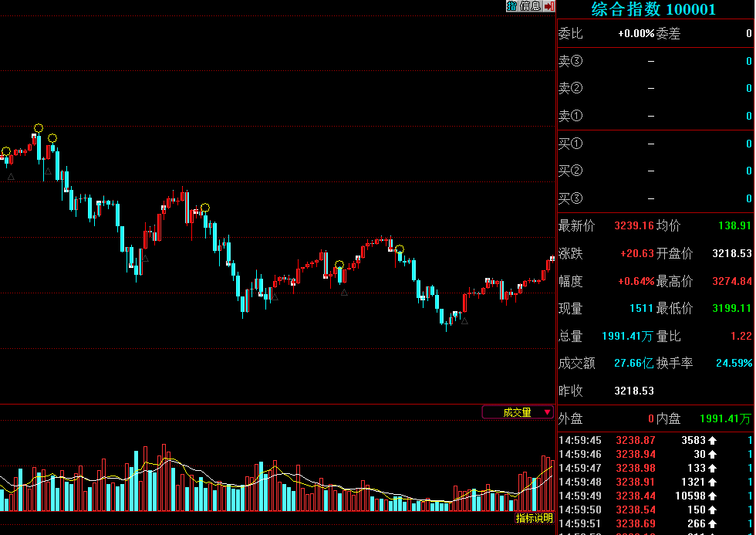Click the 均价 value 138.91
756x535 pixels.
734,225
